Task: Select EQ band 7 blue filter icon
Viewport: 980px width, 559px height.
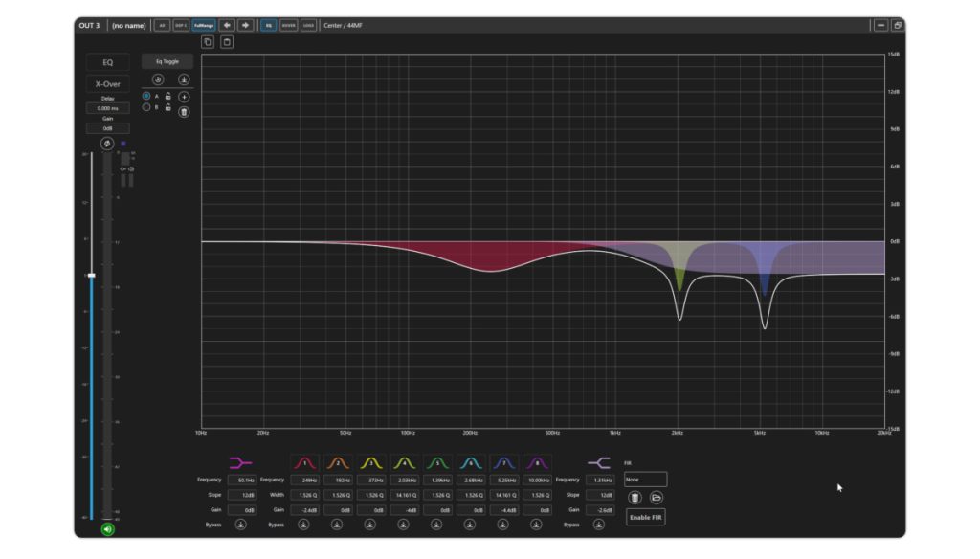Action: [503, 462]
